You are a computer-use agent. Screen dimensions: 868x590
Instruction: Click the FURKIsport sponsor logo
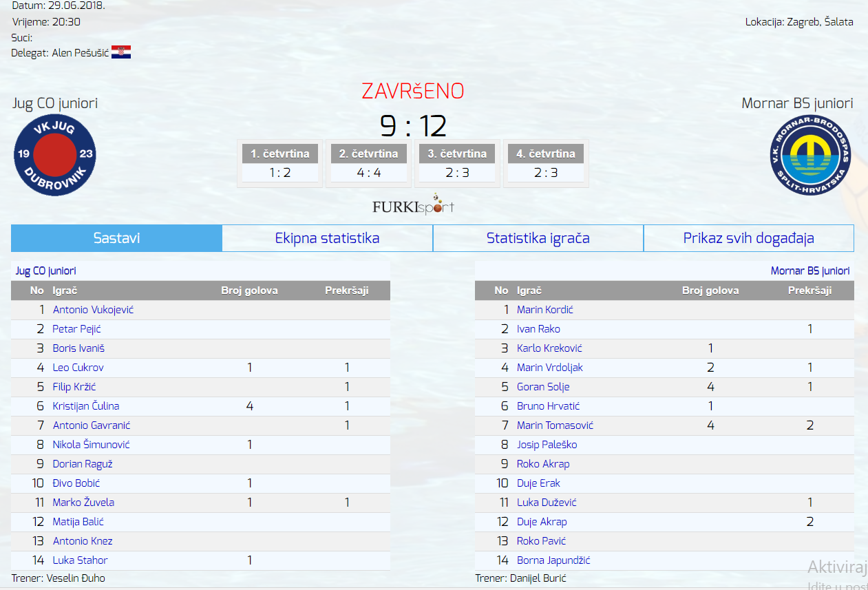(413, 205)
